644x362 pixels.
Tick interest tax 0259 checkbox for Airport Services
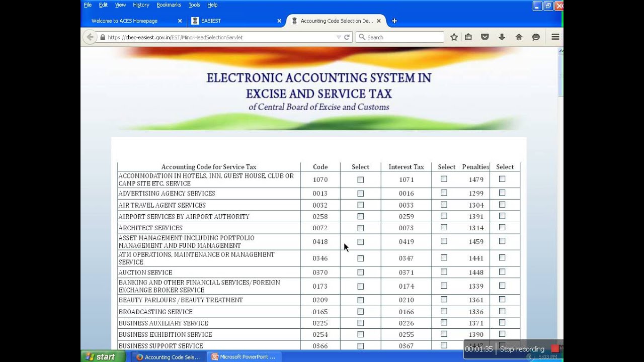pyautogui.click(x=444, y=216)
